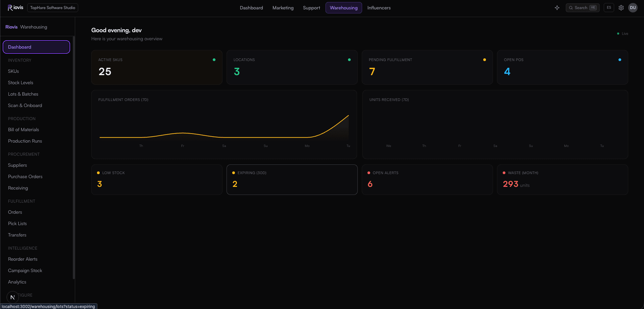This screenshot has height=309, width=644.
Task: Open the AI sparkle assistant icon
Action: point(557,8)
